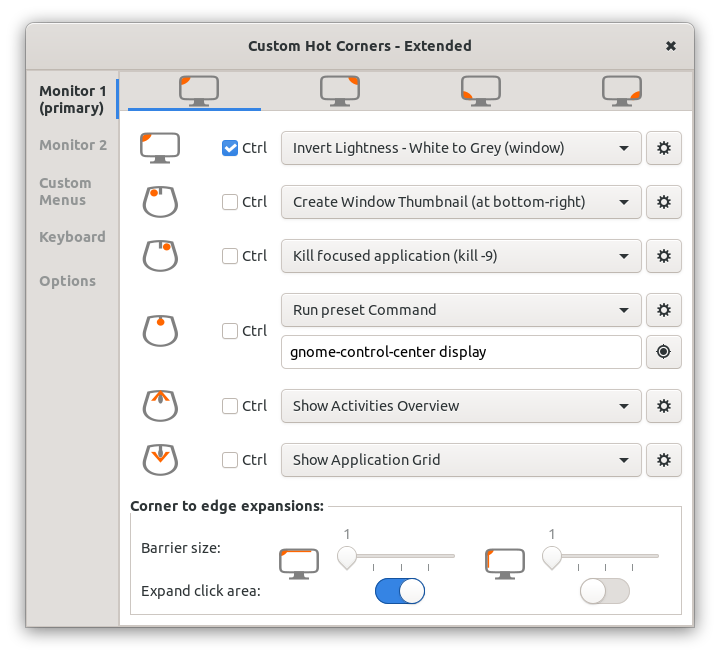The image size is (720, 656).
Task: Uncheck Ctrl for Invert Lightness action
Action: point(230,148)
